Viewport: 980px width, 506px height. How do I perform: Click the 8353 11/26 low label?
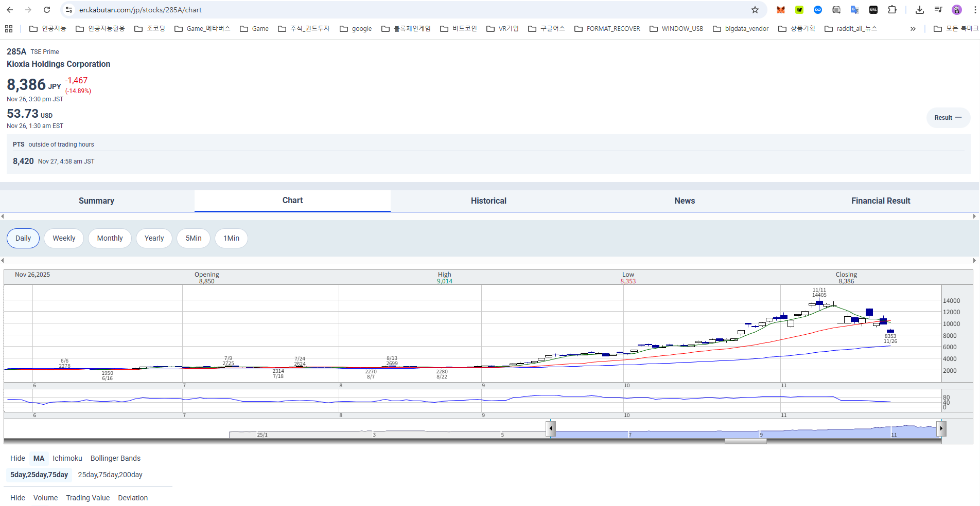click(890, 339)
